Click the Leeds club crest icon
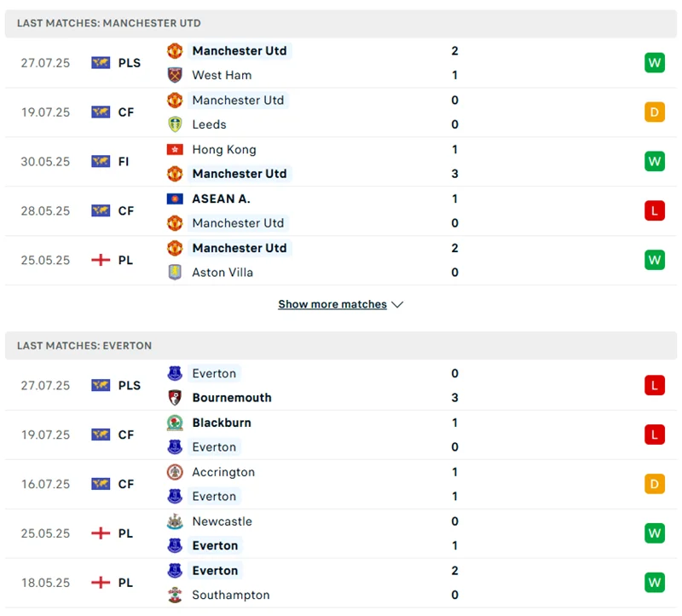This screenshot has height=616, width=682. (175, 124)
